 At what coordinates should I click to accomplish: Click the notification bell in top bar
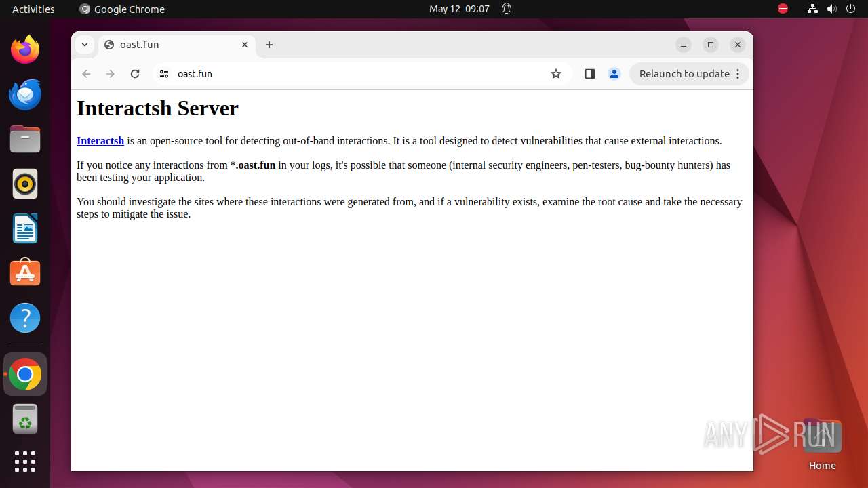coord(507,9)
